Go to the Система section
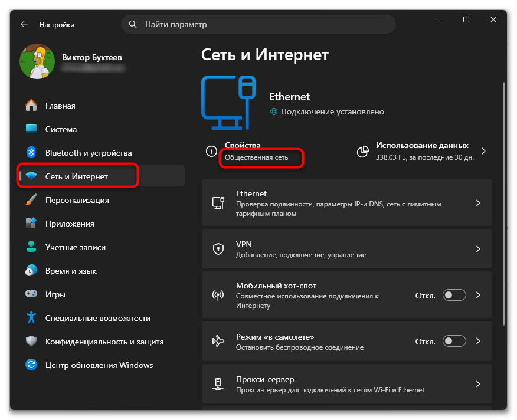This screenshot has width=517, height=420. tap(102, 129)
